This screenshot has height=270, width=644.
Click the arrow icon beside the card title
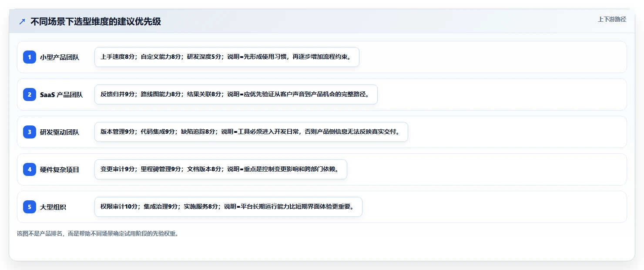coord(22,21)
